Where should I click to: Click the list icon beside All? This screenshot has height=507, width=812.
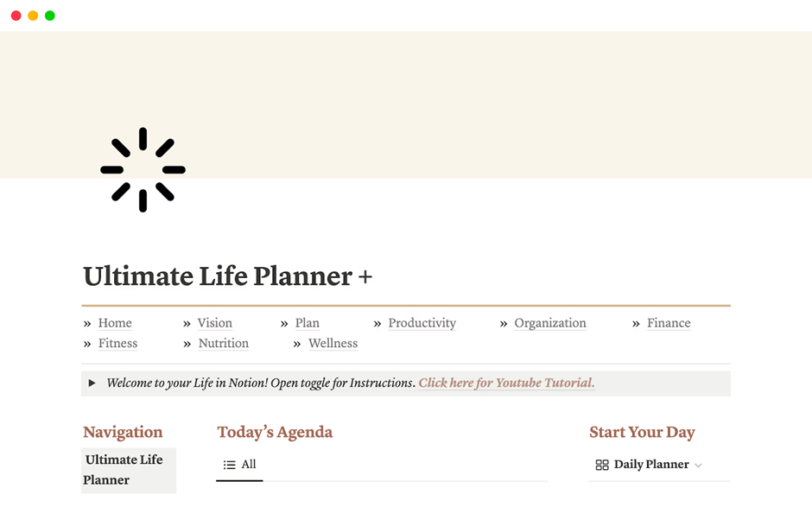(229, 465)
